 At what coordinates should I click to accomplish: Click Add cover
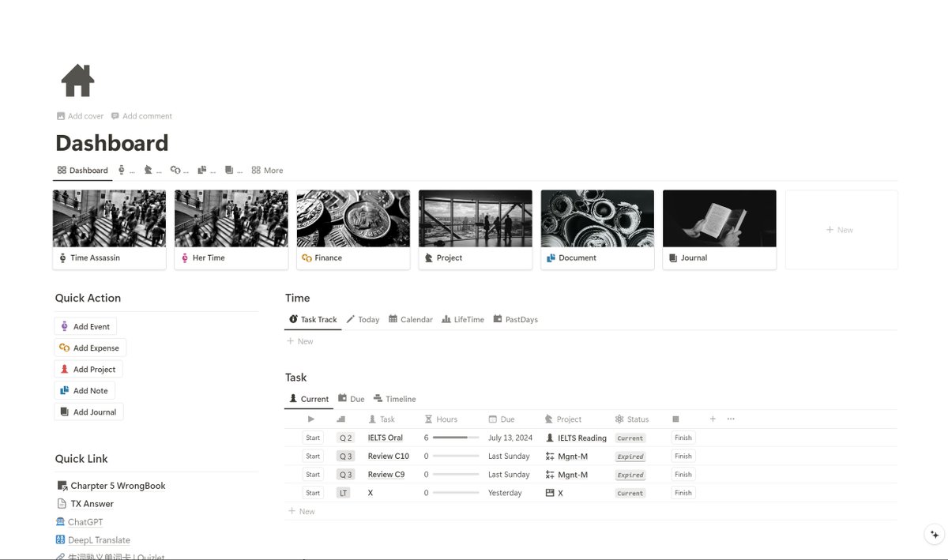pos(81,116)
